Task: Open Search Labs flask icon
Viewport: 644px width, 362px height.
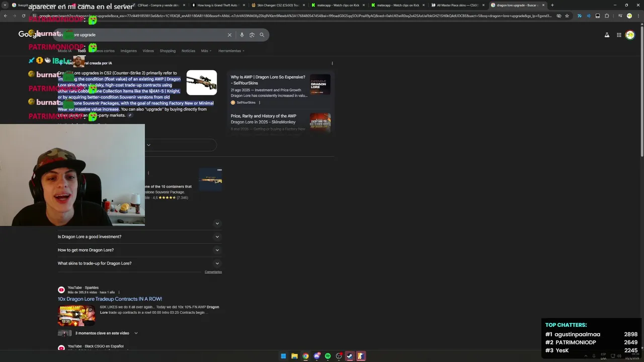Action: [607, 35]
